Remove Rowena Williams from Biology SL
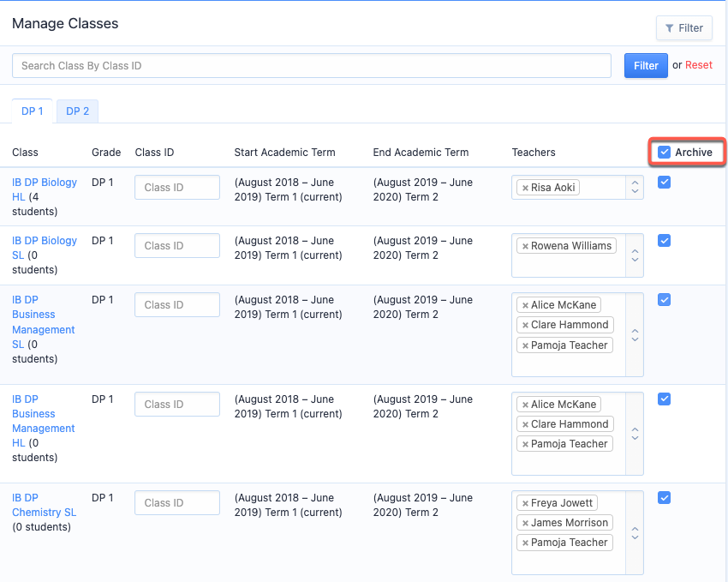Screen dimensions: 728x582 [525, 246]
